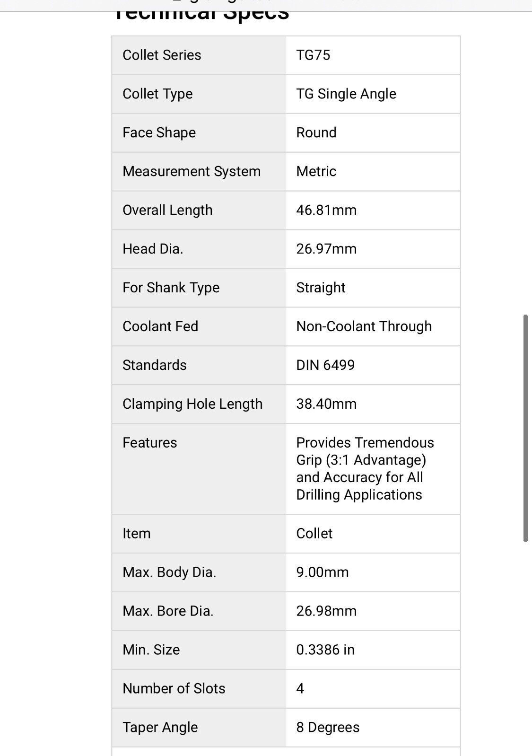Image resolution: width=532 pixels, height=756 pixels.
Task: Select the Non-Coolant Through value
Action: coord(364,327)
